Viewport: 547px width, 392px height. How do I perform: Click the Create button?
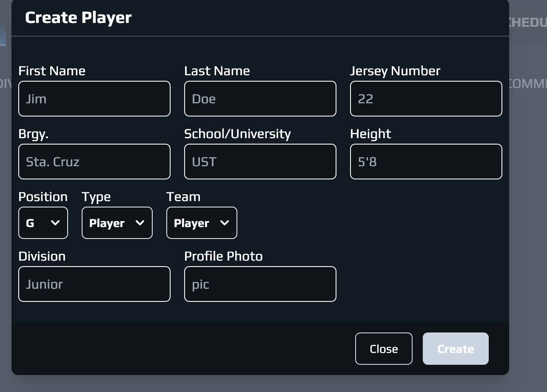(x=455, y=349)
